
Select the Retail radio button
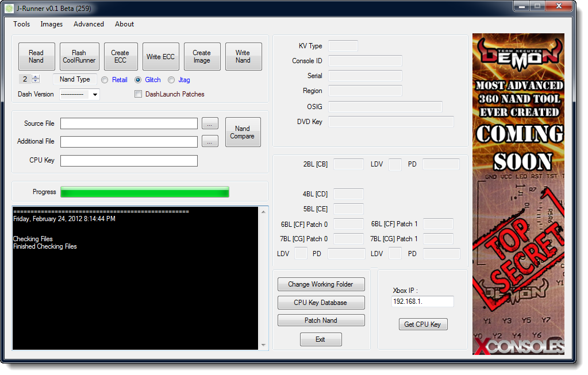[105, 80]
